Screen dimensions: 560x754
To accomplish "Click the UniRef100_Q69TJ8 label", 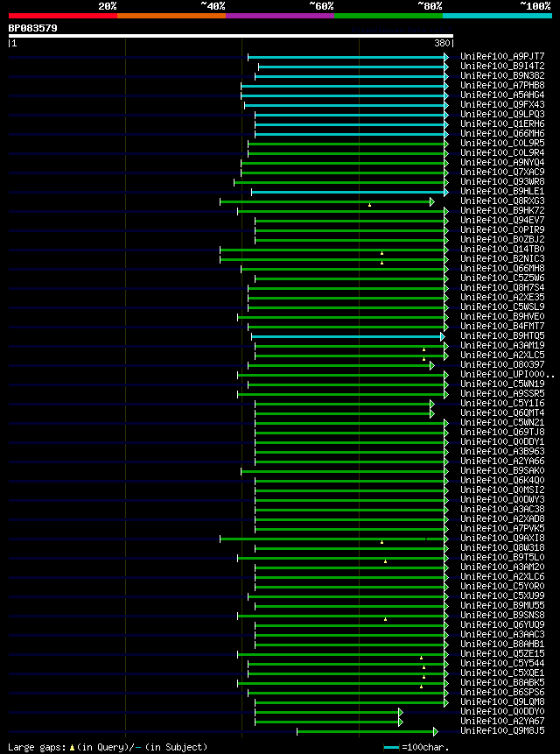I will pos(502,432).
